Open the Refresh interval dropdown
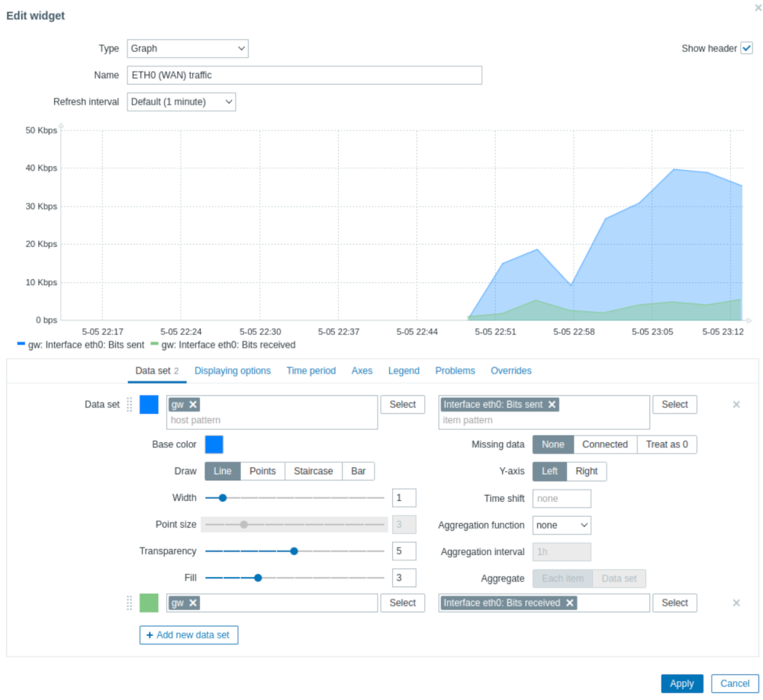 point(182,102)
